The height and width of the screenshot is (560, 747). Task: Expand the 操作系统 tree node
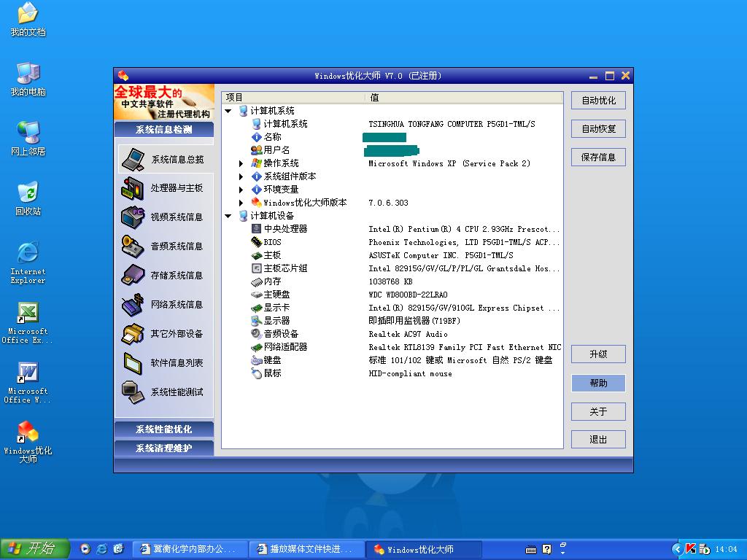tap(241, 163)
